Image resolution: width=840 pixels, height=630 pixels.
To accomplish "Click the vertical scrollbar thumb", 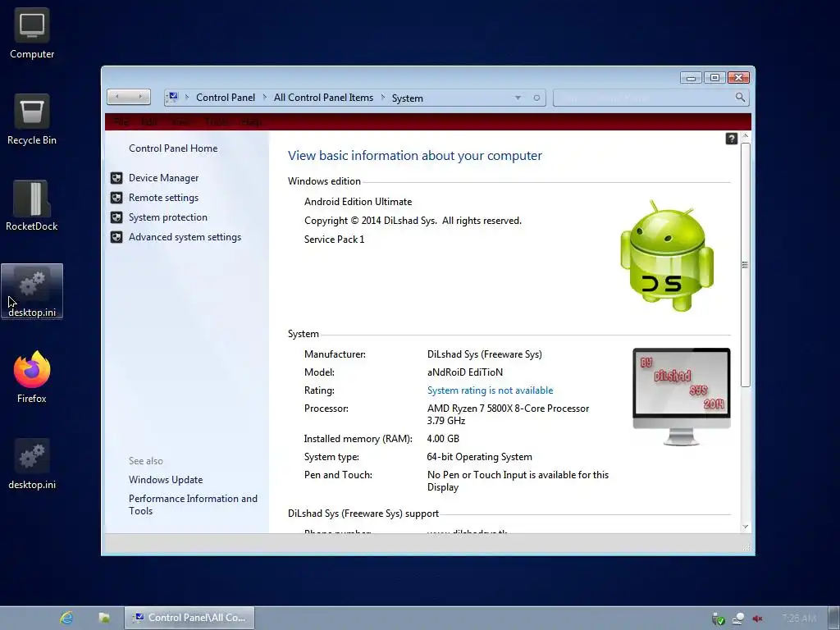I will tap(745, 264).
